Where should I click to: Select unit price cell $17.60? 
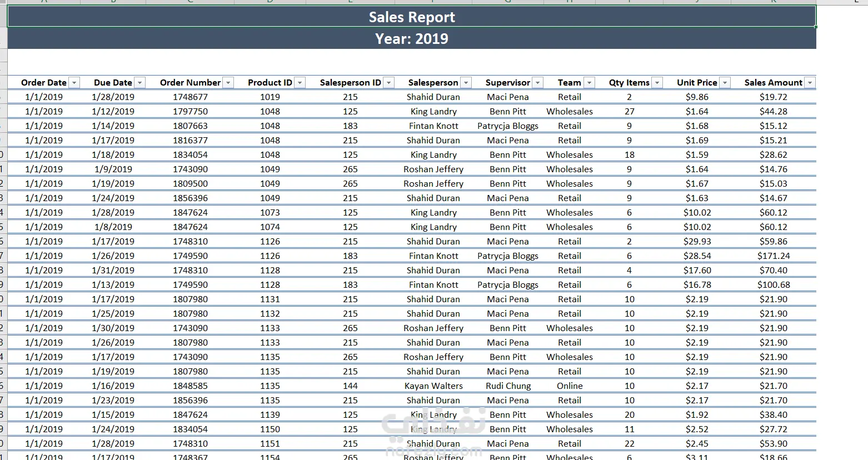click(x=697, y=270)
